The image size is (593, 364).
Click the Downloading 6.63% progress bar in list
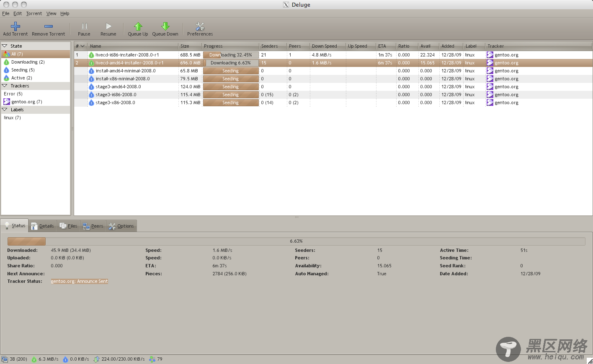pyautogui.click(x=231, y=63)
